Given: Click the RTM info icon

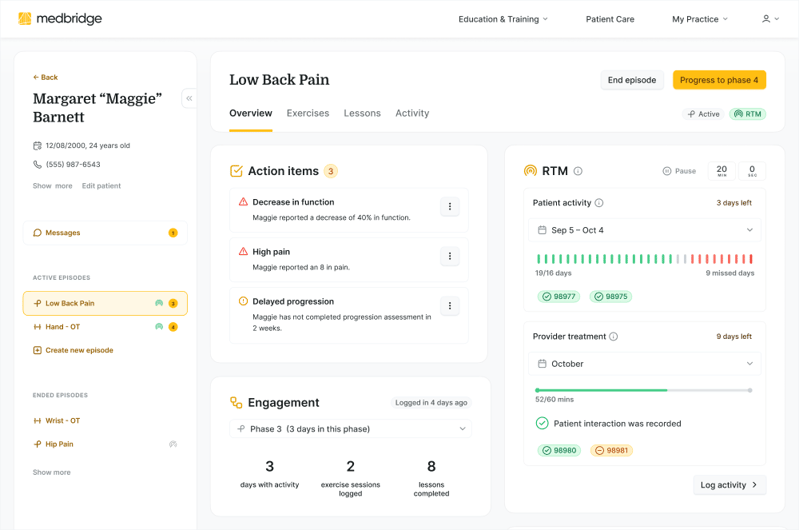Looking at the screenshot, I should pyautogui.click(x=578, y=171).
